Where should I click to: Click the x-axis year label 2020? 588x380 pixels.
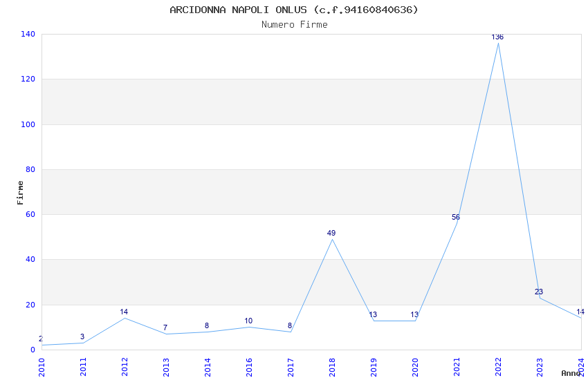coord(415,368)
